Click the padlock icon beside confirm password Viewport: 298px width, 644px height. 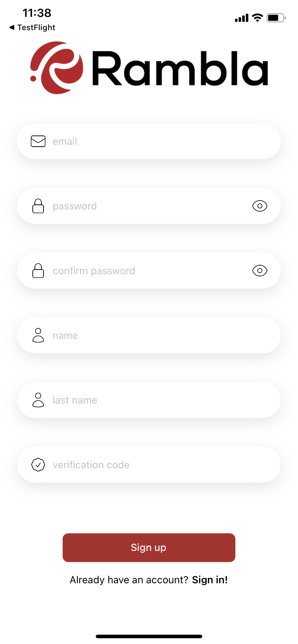point(38,271)
